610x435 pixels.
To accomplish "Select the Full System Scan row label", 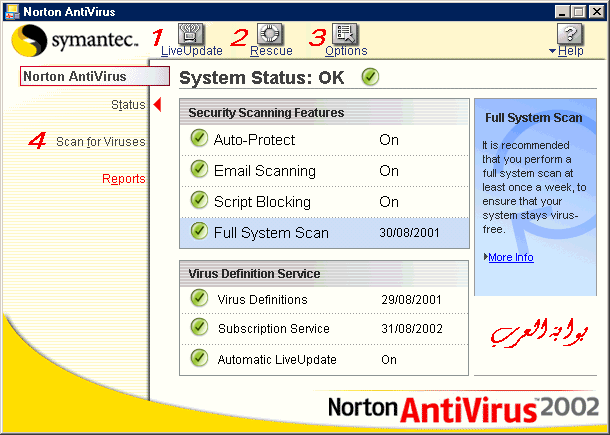I will point(271,233).
